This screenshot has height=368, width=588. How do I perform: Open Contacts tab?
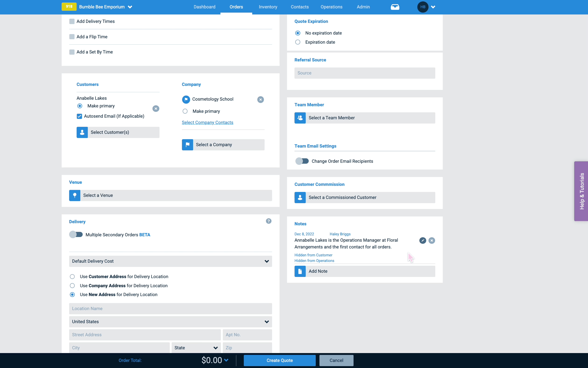(300, 7)
